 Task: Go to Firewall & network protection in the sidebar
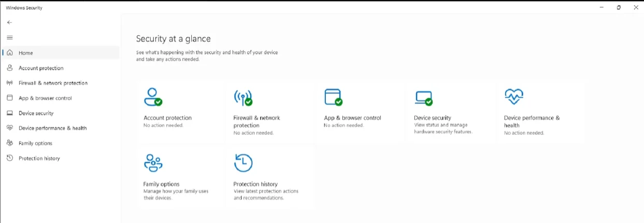pos(61,83)
